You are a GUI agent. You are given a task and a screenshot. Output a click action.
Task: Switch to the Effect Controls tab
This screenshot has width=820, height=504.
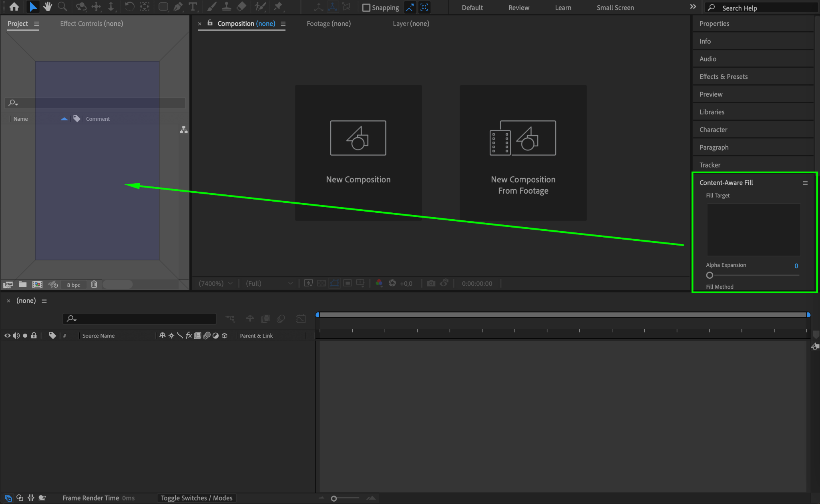(91, 24)
